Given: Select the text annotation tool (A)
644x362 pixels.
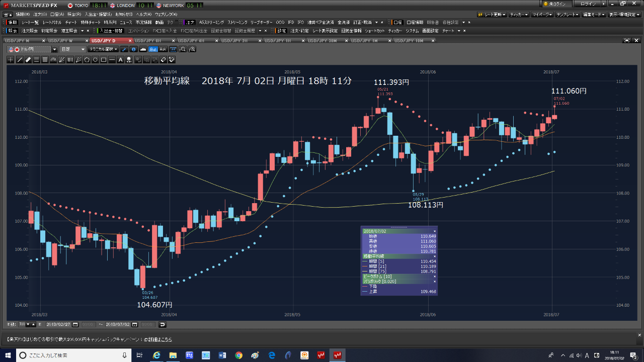Looking at the screenshot, I should tap(120, 60).
